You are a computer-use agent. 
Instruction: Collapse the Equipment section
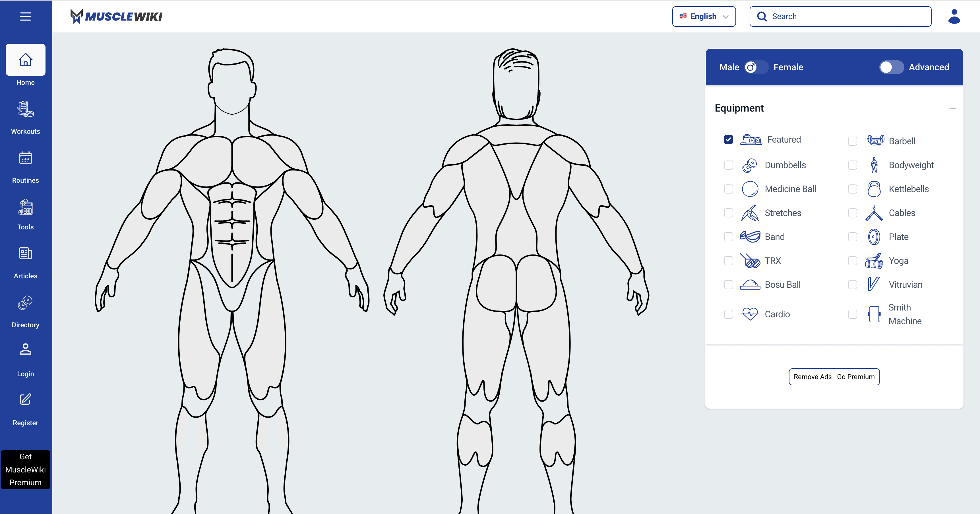(x=952, y=108)
